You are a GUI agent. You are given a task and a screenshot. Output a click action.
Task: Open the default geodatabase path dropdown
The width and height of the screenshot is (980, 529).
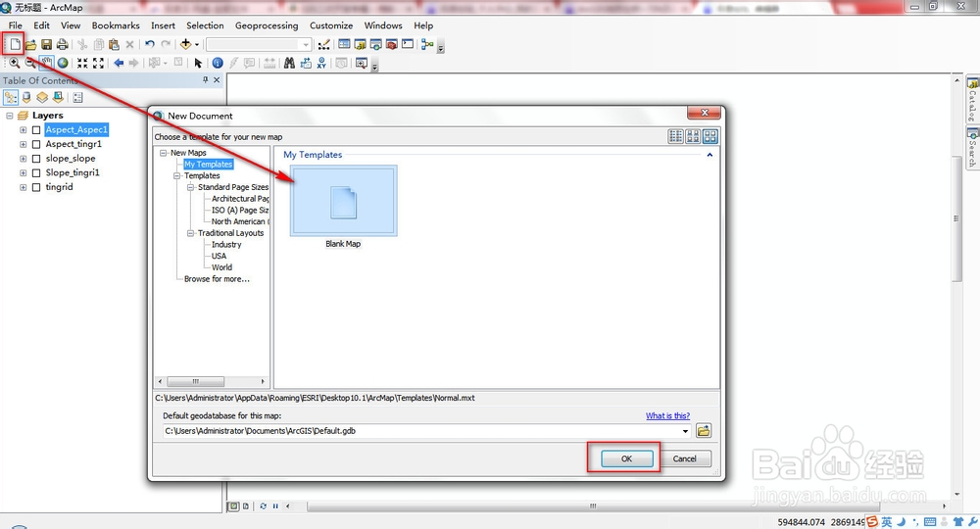pos(686,431)
